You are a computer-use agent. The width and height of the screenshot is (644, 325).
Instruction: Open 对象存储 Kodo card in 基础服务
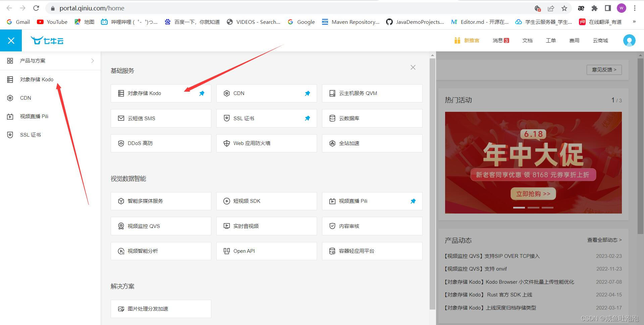pyautogui.click(x=161, y=93)
